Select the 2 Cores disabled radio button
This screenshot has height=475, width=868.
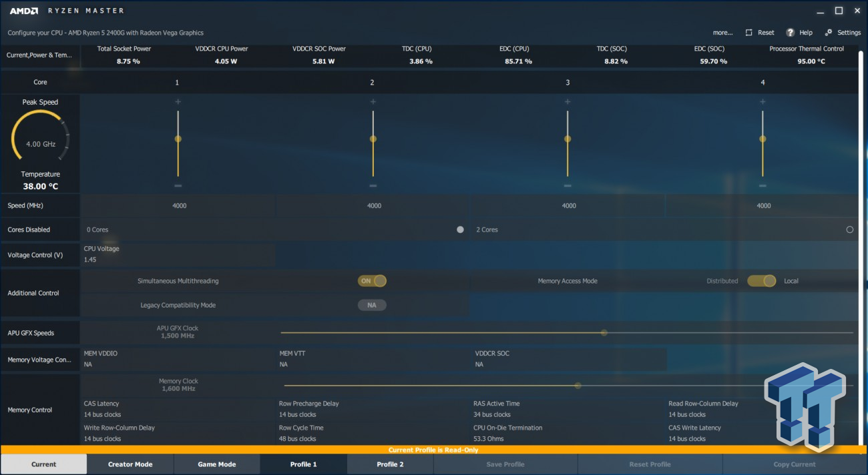[849, 229]
